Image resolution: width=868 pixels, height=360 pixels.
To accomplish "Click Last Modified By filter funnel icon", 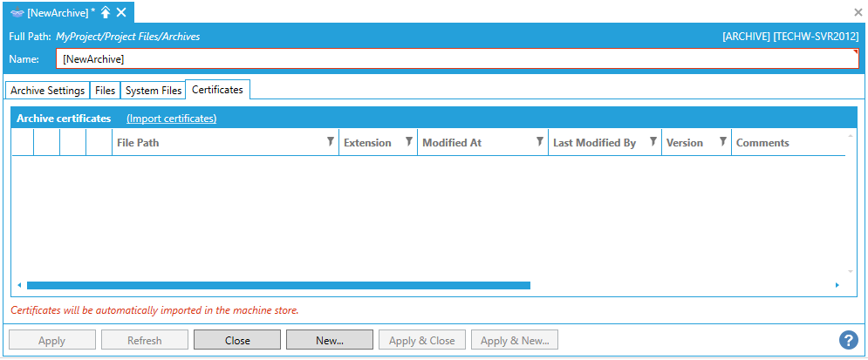I will click(x=653, y=142).
